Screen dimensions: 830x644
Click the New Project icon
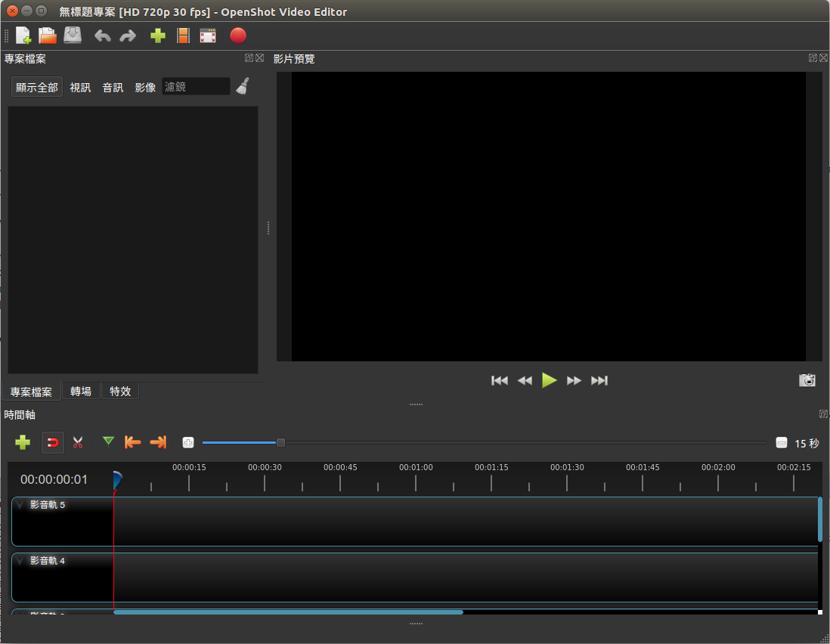click(23, 36)
